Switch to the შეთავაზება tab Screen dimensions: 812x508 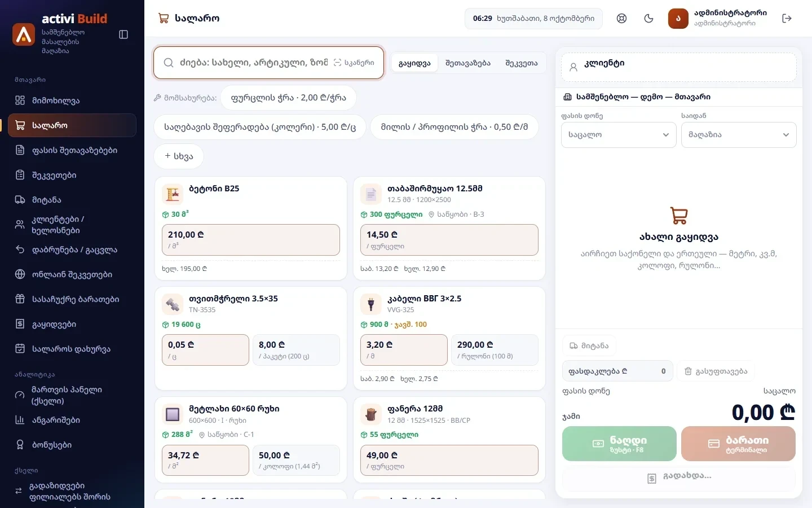pos(467,63)
